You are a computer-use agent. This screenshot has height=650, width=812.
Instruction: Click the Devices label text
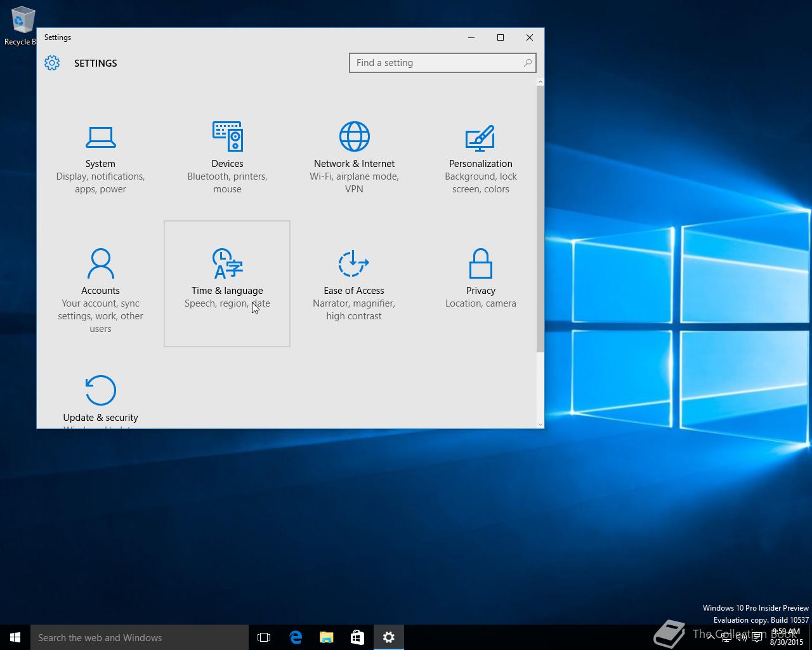227,164
